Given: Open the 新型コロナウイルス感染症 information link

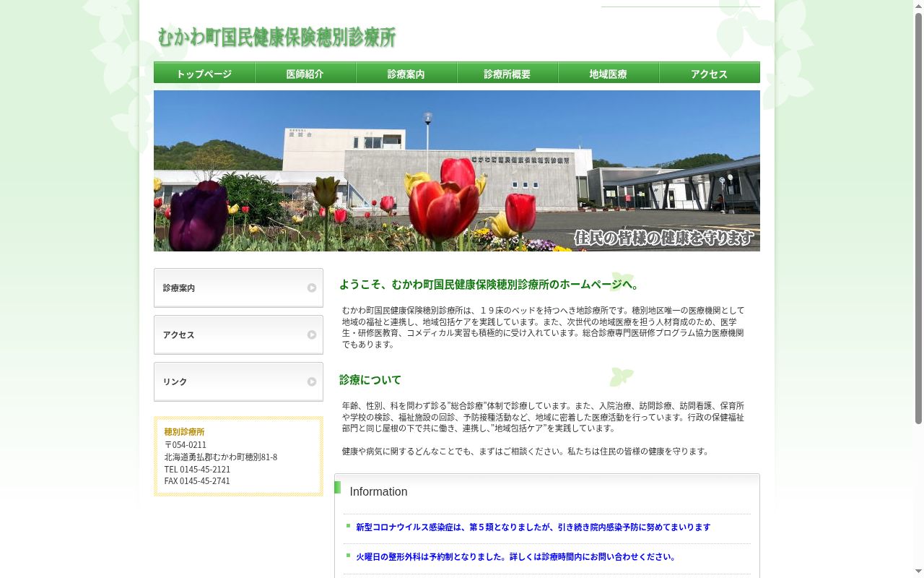Looking at the screenshot, I should 533,527.
